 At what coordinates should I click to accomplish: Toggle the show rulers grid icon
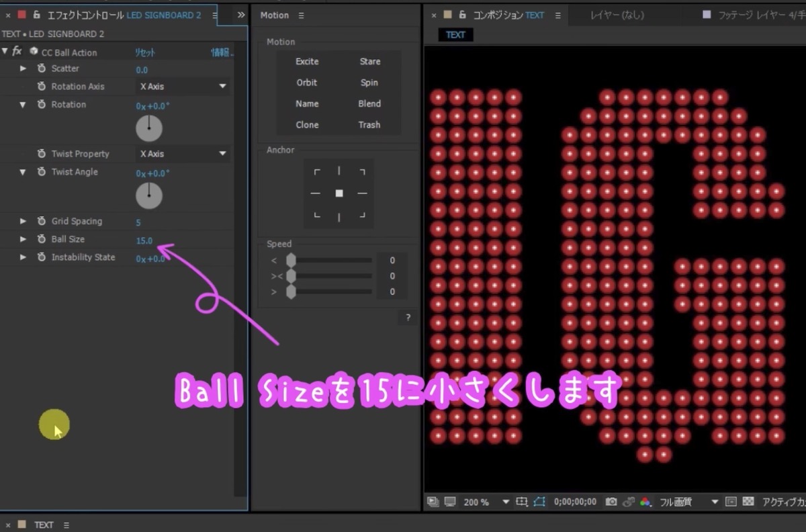[523, 502]
